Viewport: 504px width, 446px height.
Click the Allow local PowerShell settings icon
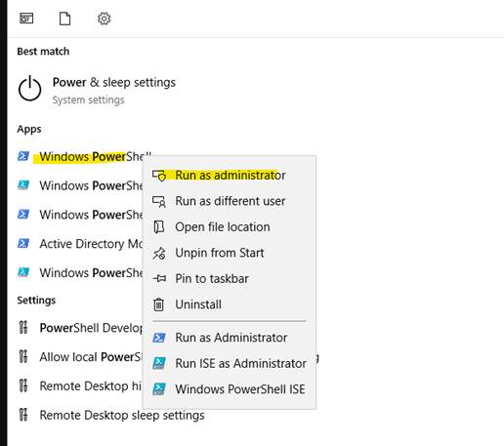tap(23, 356)
